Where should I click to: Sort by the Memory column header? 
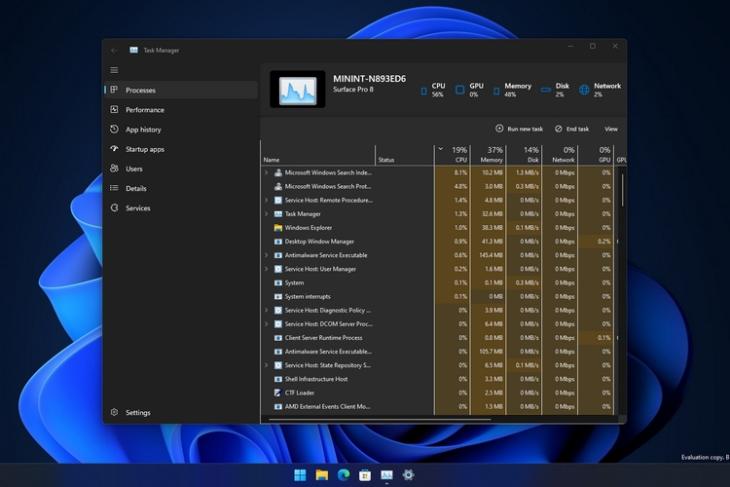[x=488, y=155]
